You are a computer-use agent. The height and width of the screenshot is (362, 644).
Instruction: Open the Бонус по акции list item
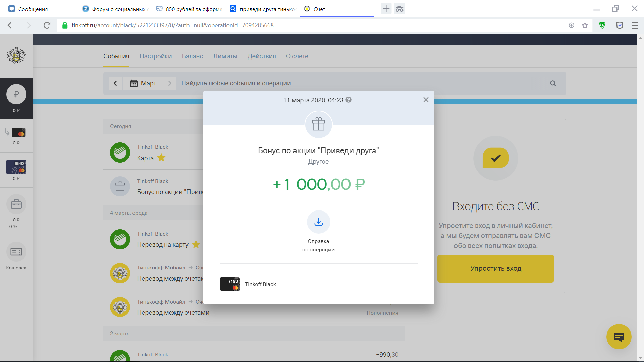pyautogui.click(x=170, y=192)
